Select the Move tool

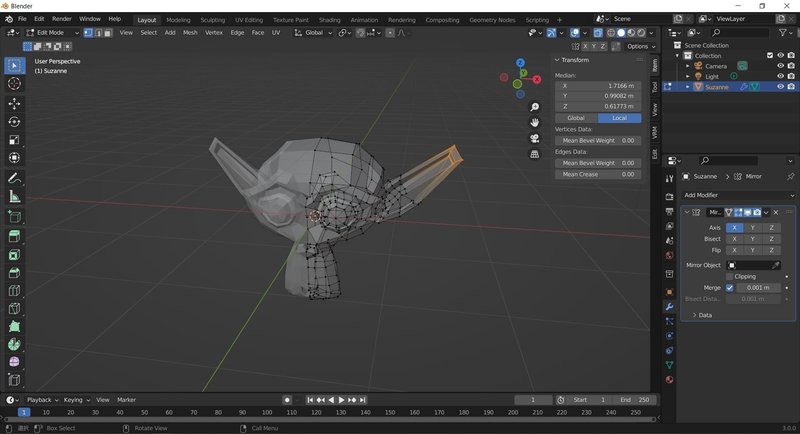[x=14, y=104]
